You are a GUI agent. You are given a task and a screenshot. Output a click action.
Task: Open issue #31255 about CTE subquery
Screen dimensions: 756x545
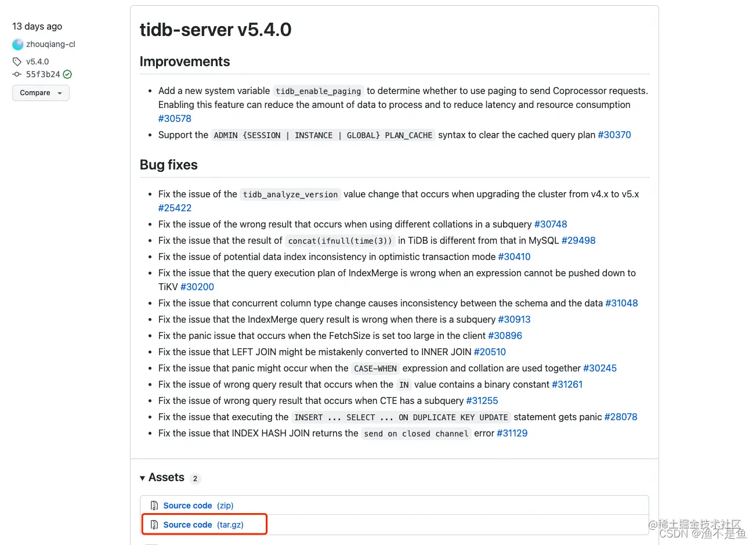(x=482, y=400)
